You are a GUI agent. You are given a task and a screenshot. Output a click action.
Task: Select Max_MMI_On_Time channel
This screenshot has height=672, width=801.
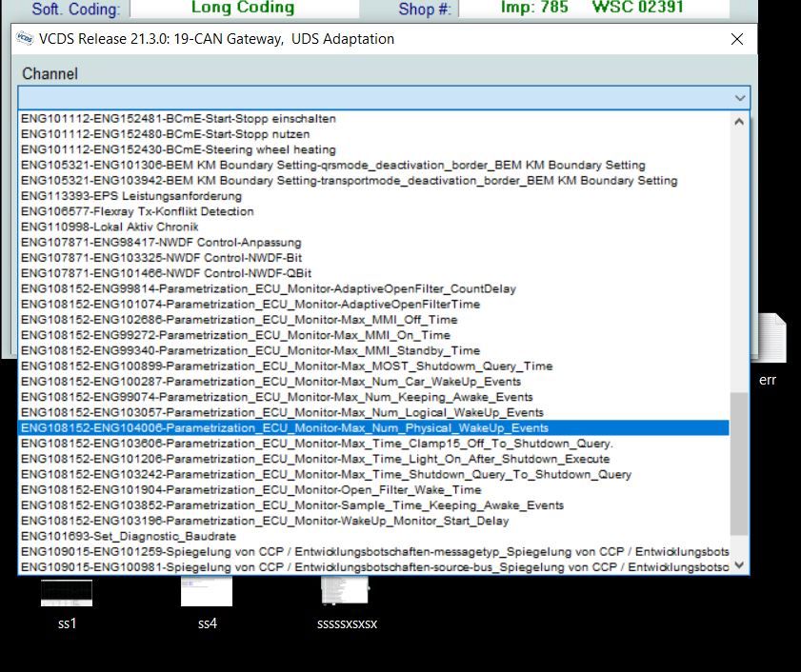tap(373, 335)
